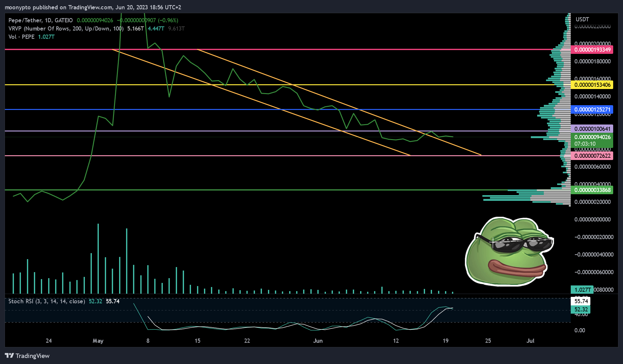Click the 1.027T volume axis label
This screenshot has height=364, width=623.
coord(582,290)
